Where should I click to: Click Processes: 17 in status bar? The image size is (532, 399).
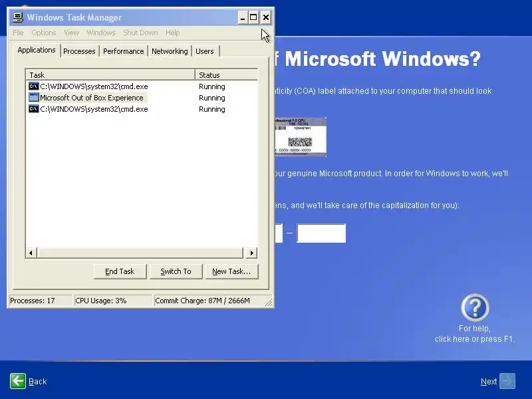tap(41, 301)
